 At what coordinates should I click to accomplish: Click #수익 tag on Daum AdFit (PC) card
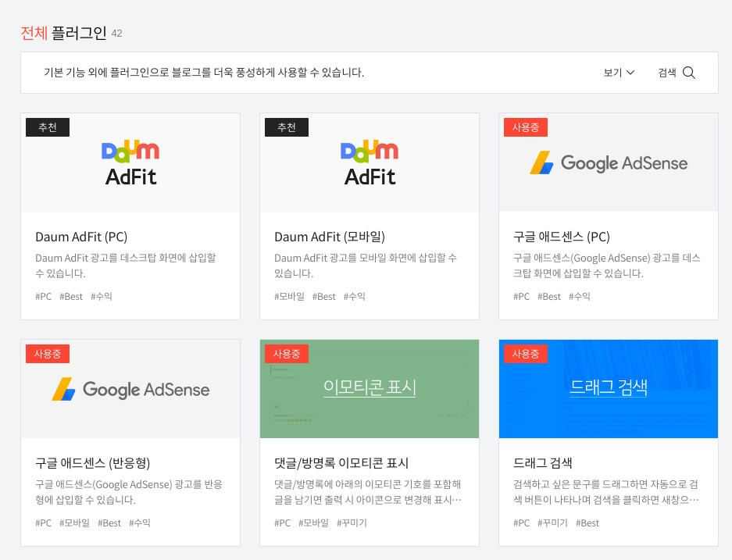[102, 297]
